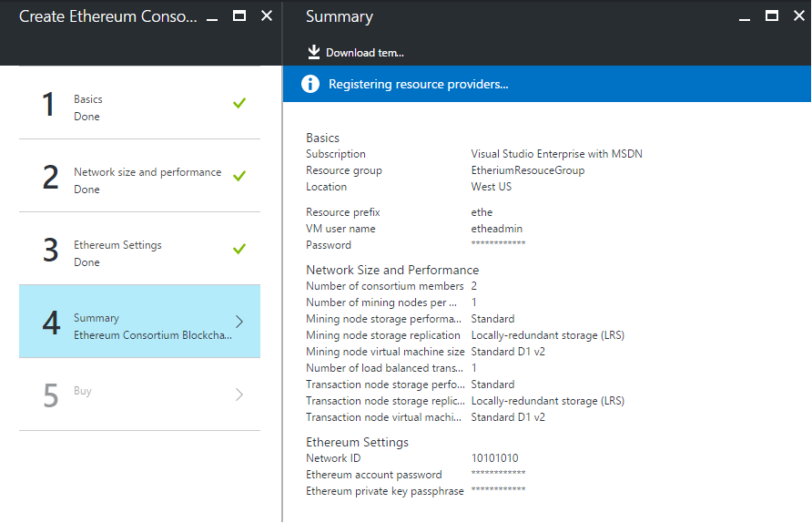Click the green checkmark beside Basics step
This screenshot has height=523, width=812.
click(239, 103)
